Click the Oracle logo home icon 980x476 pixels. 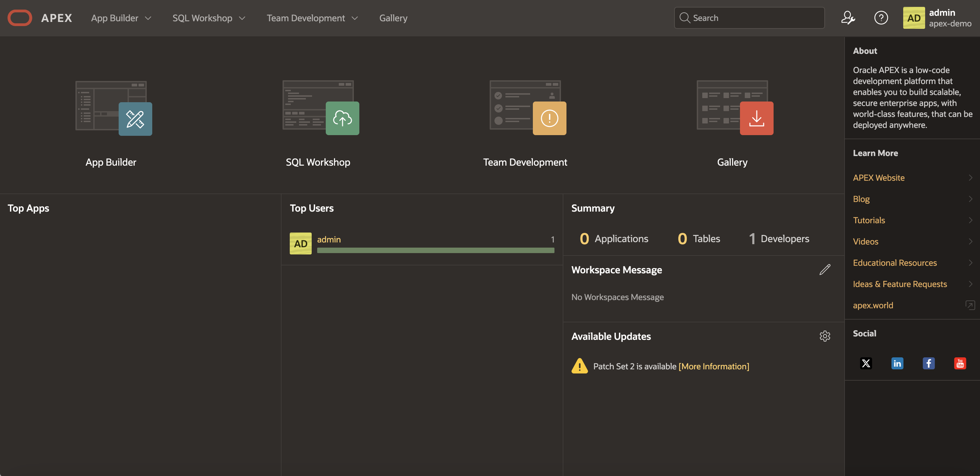pos(20,18)
